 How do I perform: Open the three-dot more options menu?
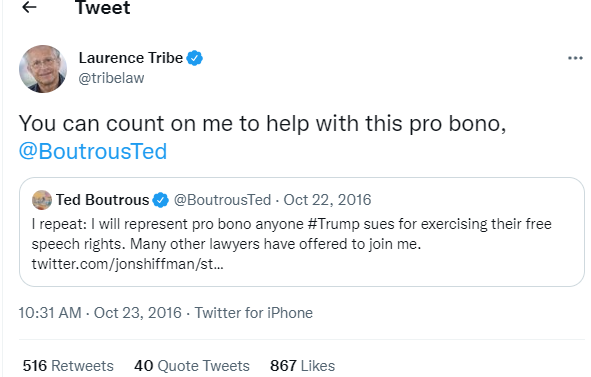pyautogui.click(x=575, y=58)
